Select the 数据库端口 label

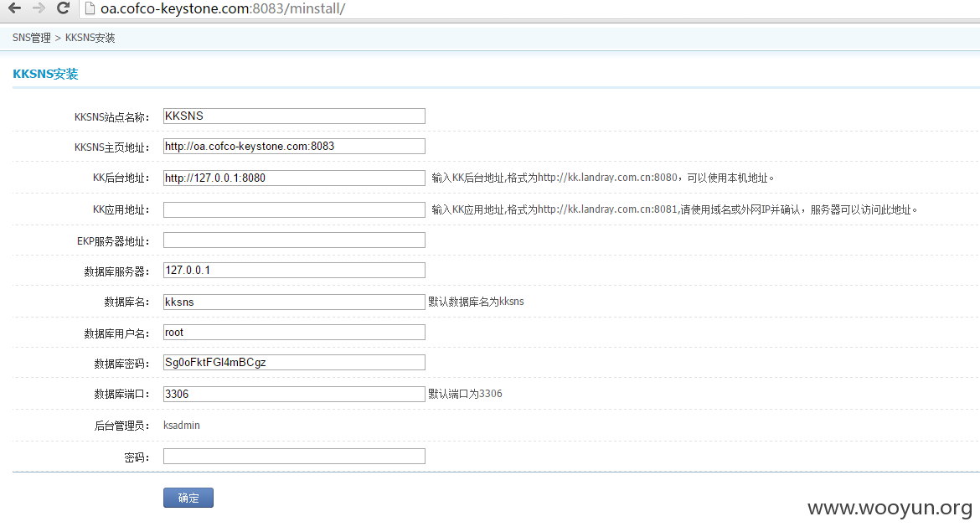pos(121,394)
